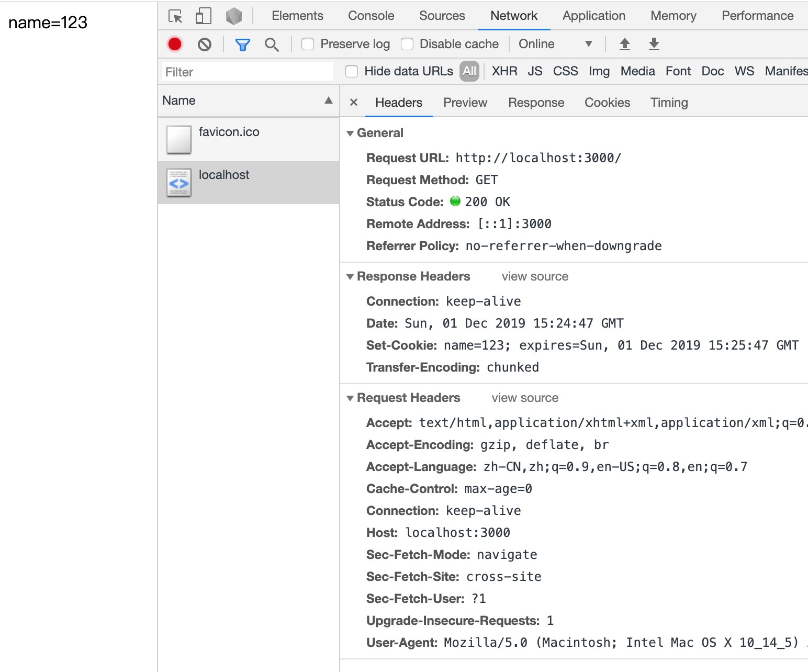This screenshot has width=808, height=672.
Task: Select the Headers detail tab
Action: point(399,103)
